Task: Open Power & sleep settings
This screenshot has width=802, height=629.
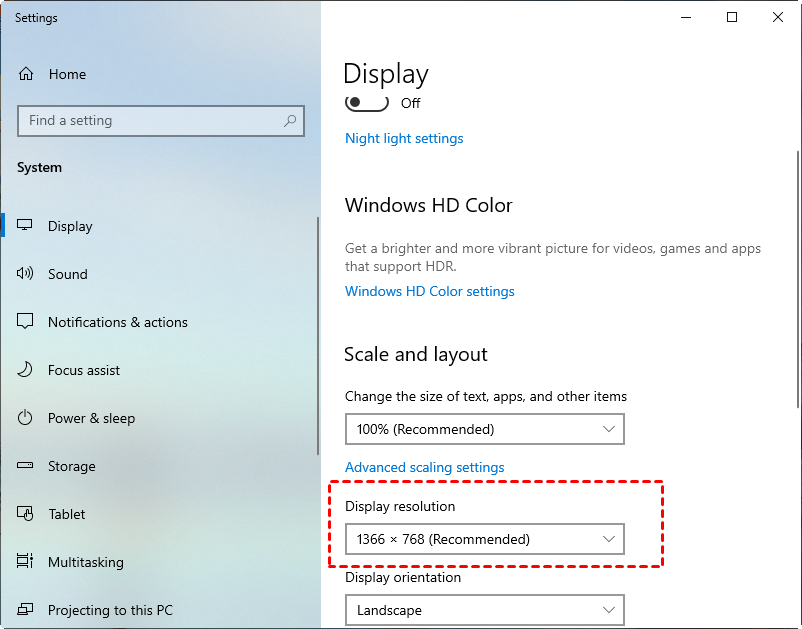Action: click(x=159, y=418)
